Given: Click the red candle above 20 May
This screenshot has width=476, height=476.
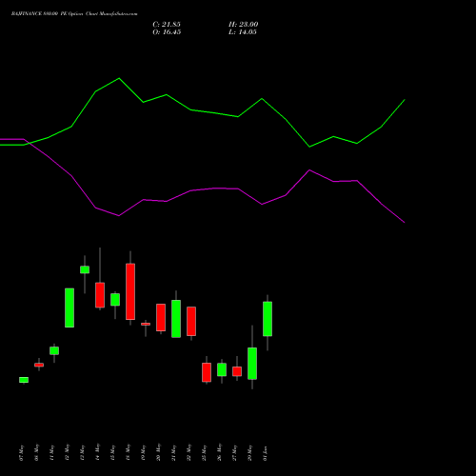Looking at the screenshot, I should (x=161, y=317).
